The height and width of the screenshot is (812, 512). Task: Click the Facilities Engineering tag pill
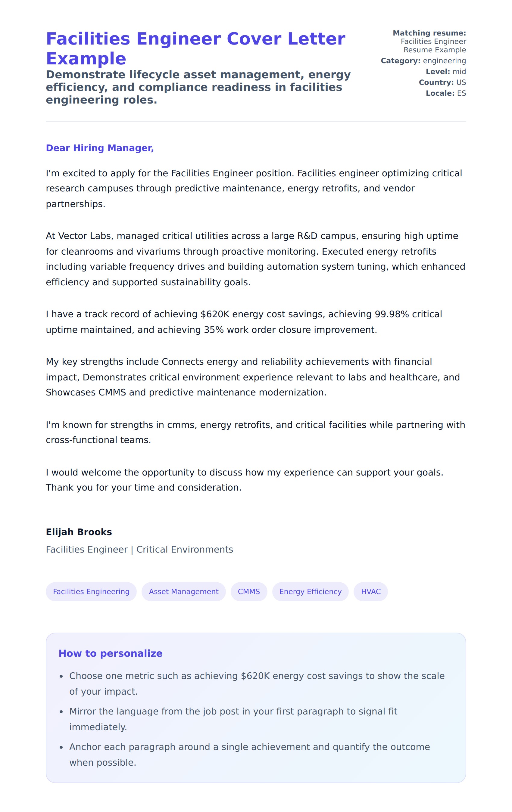tap(91, 591)
